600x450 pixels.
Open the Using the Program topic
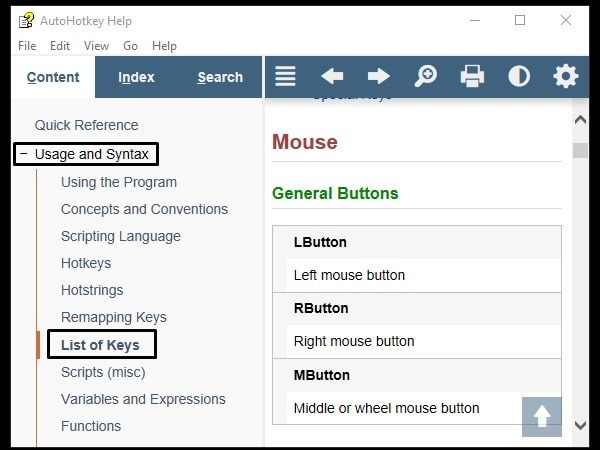click(119, 182)
